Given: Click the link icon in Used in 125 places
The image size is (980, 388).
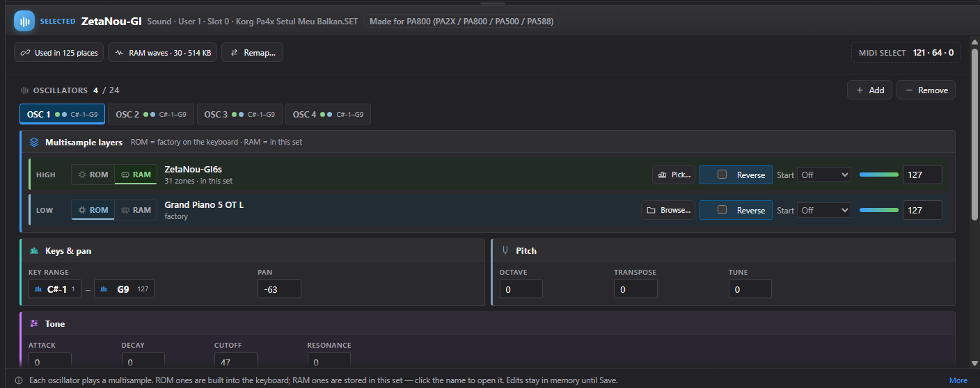Looking at the screenshot, I should [25, 53].
